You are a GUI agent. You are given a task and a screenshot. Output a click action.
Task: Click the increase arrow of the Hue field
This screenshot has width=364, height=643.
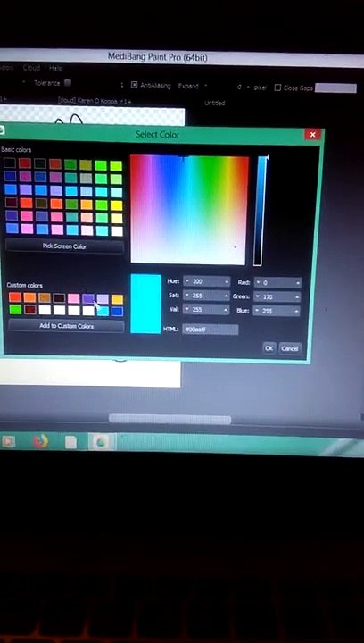point(227,282)
